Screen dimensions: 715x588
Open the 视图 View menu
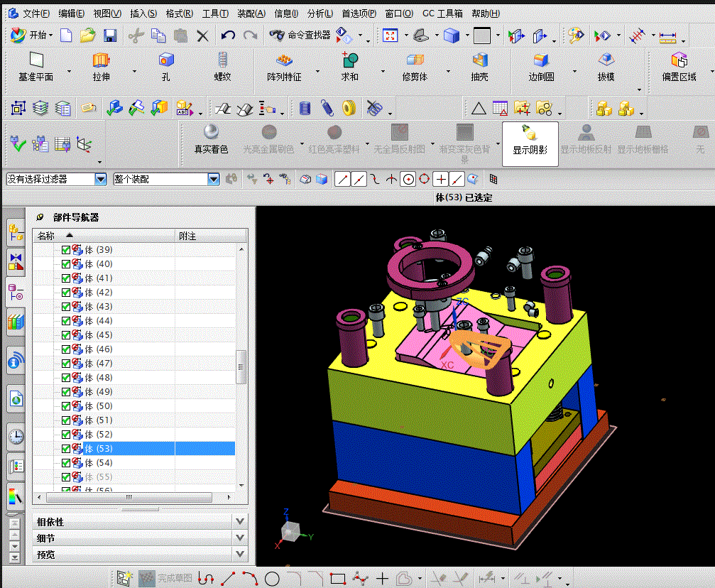107,13
